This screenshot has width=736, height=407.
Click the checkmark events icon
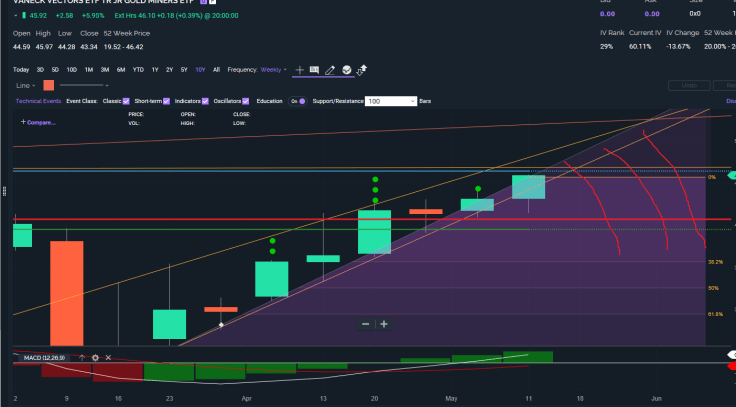tap(346, 70)
